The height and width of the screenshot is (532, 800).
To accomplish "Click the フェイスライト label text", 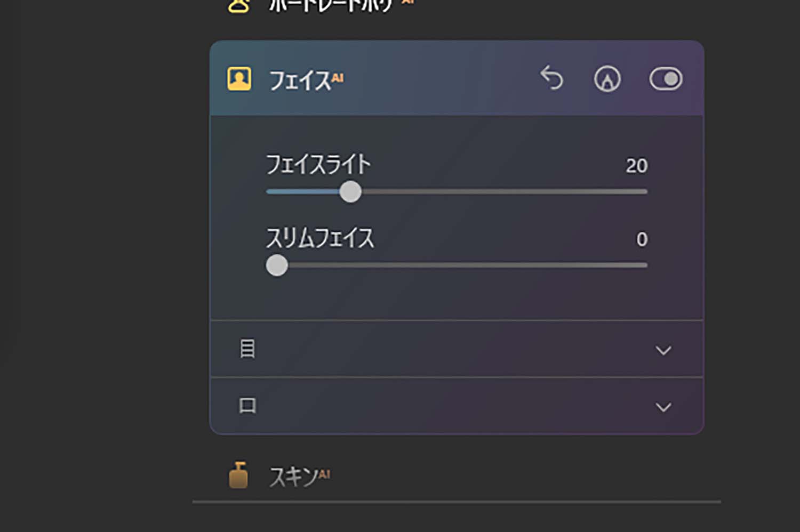I will click(x=318, y=164).
